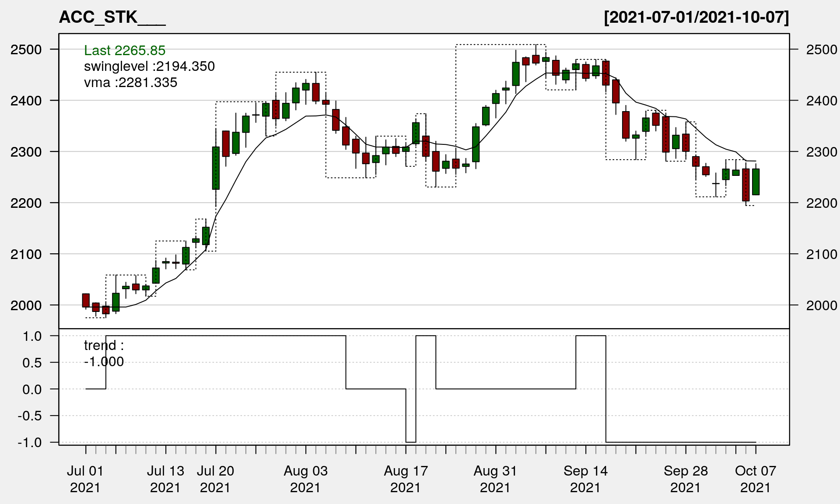
Task: Click the Aug 03 2021 axis label
Action: [x=305, y=479]
